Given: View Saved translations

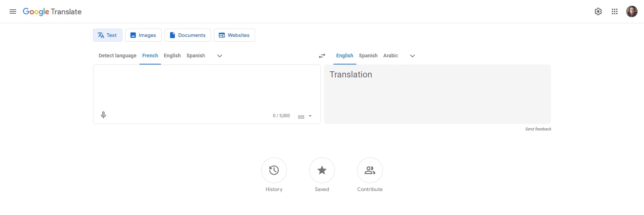Looking at the screenshot, I should click(x=321, y=171).
